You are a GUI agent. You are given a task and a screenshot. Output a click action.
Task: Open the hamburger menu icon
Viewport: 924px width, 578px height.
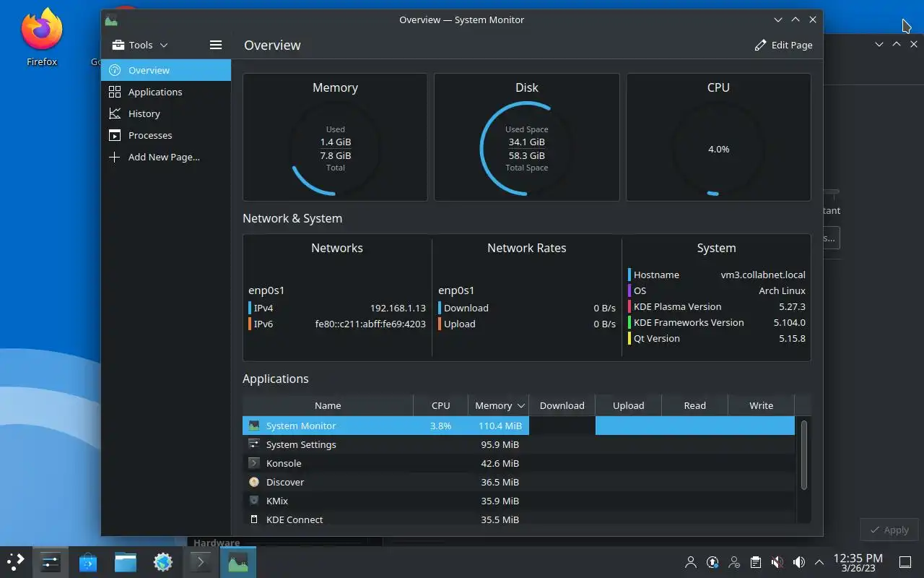point(215,45)
